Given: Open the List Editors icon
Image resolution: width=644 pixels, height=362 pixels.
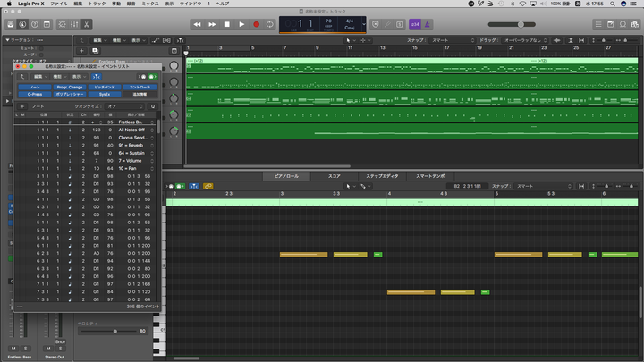Looking at the screenshot, I should pos(598,25).
